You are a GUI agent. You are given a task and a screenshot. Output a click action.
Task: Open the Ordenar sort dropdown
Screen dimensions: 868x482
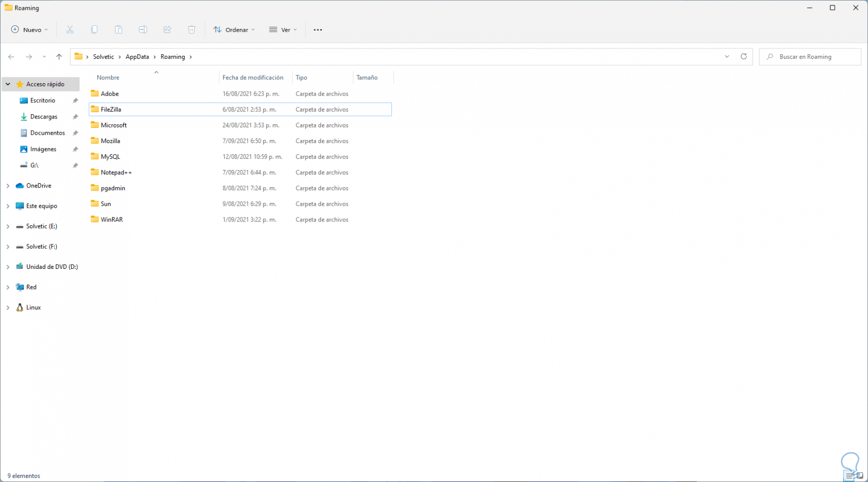click(234, 30)
